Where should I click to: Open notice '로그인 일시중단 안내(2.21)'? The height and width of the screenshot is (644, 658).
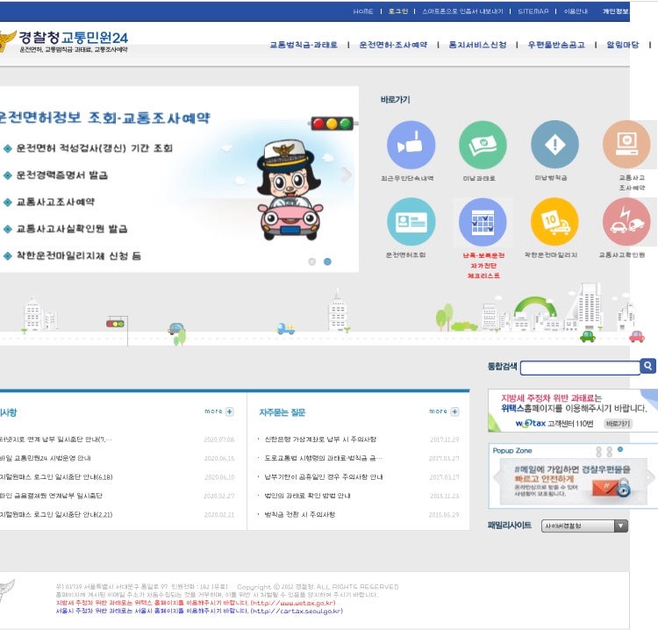[56, 514]
